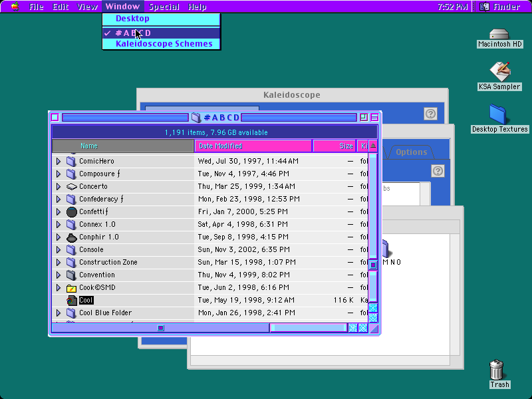This screenshot has height=399, width=532.
Task: Expand the Cook©SMD folder
Action: 59,288
